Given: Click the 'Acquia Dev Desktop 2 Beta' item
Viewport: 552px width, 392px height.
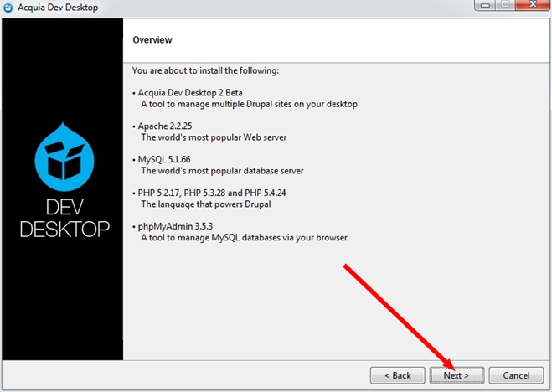Looking at the screenshot, I should [x=190, y=92].
